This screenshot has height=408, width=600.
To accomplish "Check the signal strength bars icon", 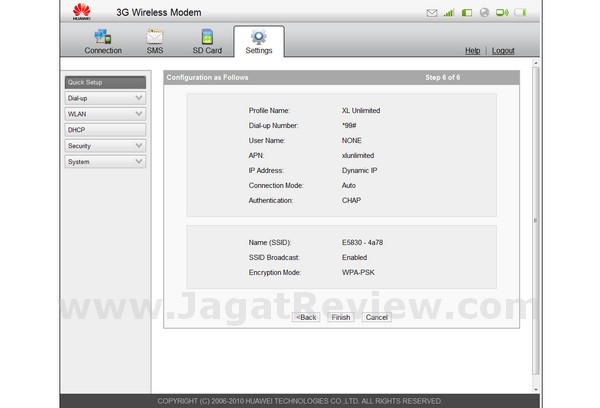I will [x=449, y=13].
